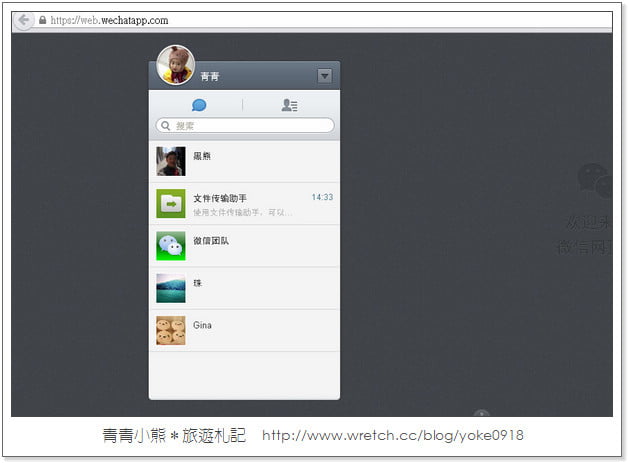This screenshot has width=628, height=463.
Task: Click the 14:33 timestamp
Action: (x=322, y=197)
